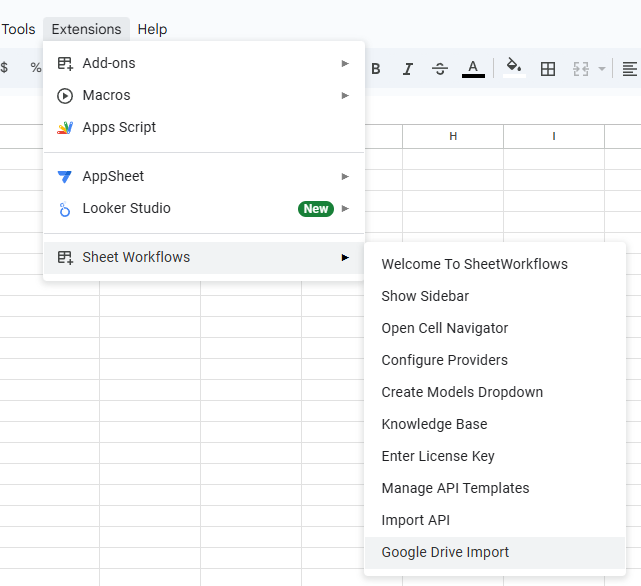Open Apps Script from Extensions menu
The image size is (641, 586).
(119, 127)
